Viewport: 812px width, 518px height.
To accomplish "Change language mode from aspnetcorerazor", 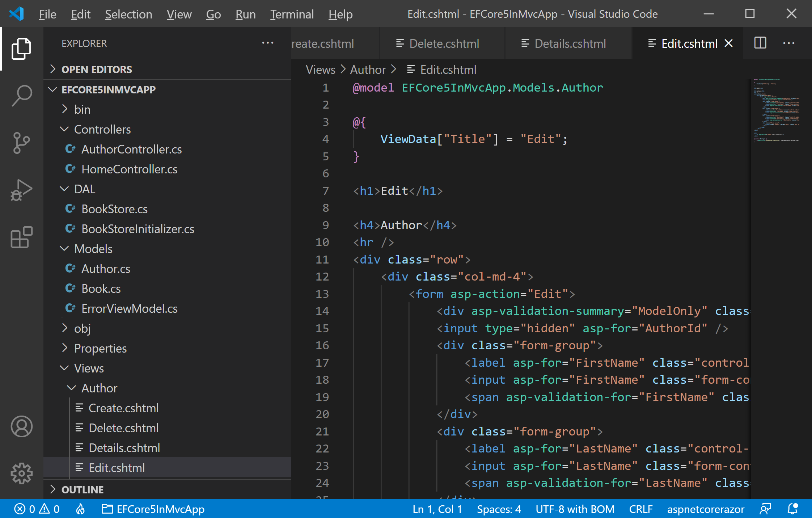I will pyautogui.click(x=705, y=509).
